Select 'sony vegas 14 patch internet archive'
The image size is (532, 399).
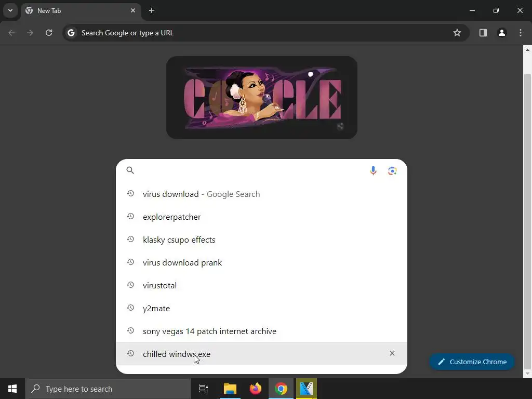click(x=261, y=331)
